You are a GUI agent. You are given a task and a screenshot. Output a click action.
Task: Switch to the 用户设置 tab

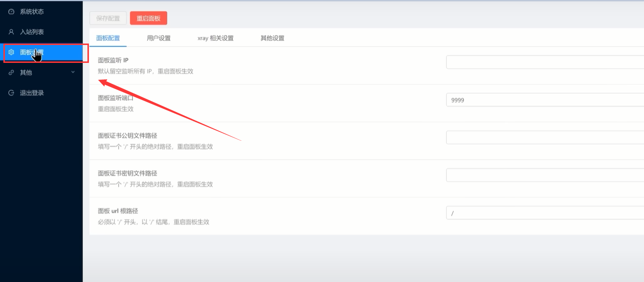pos(158,38)
